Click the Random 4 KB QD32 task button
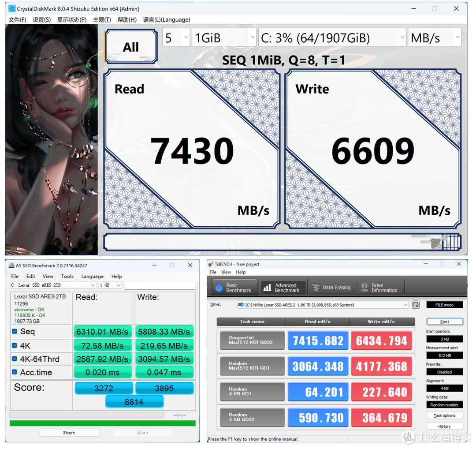476x449 pixels. (253, 417)
